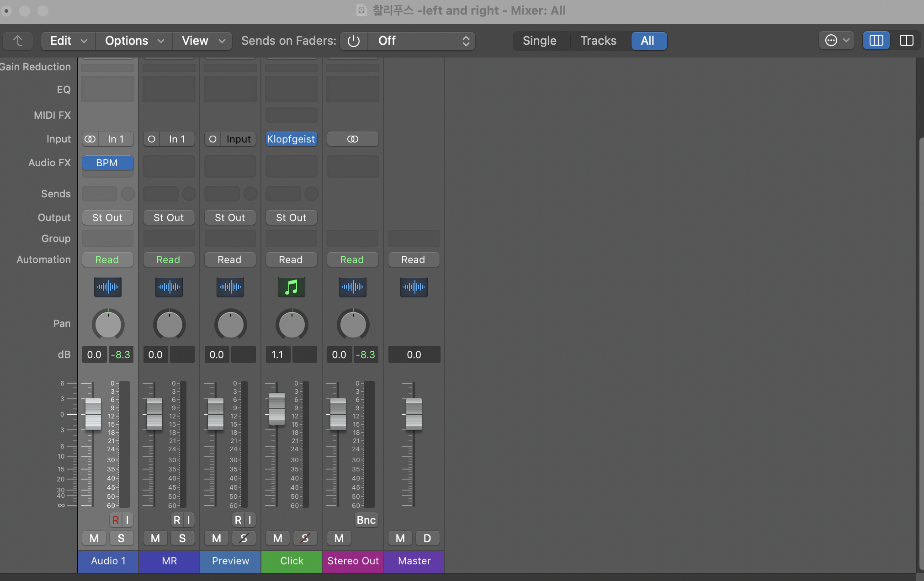
Task: Click the Audio 1 waveform track icon
Action: click(107, 287)
